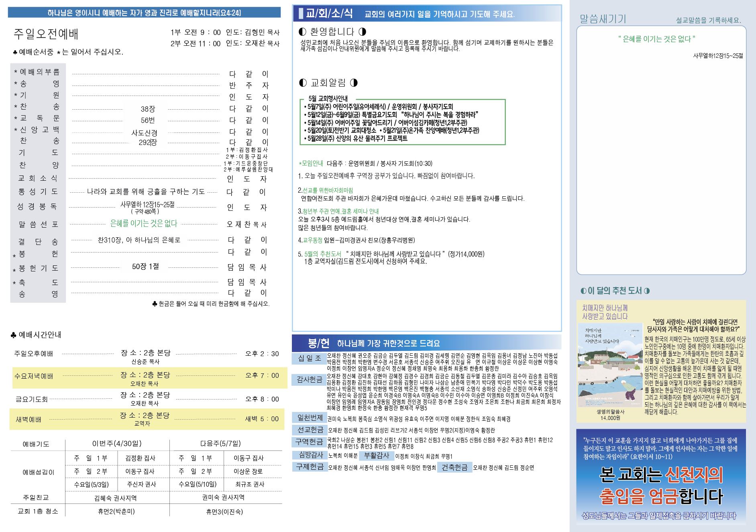
Task: Click the 생명의말씀사 publisher caption
Action: tap(610, 412)
